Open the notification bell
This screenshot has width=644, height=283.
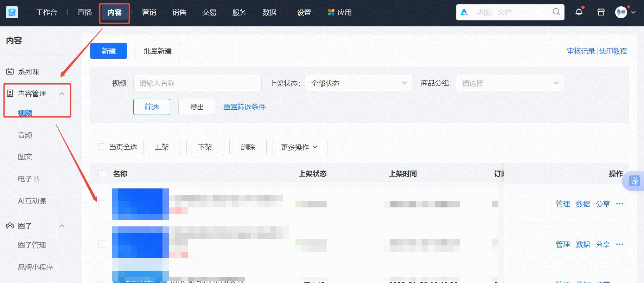coord(579,12)
